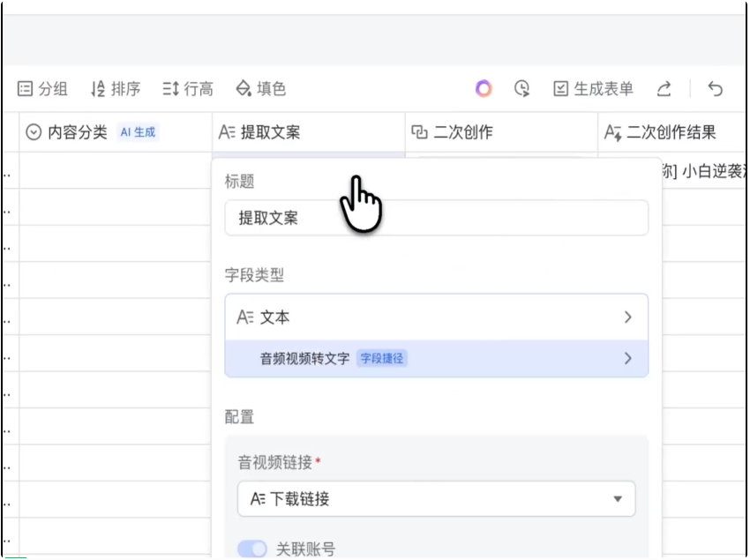Click the share arrow icon

pos(664,89)
